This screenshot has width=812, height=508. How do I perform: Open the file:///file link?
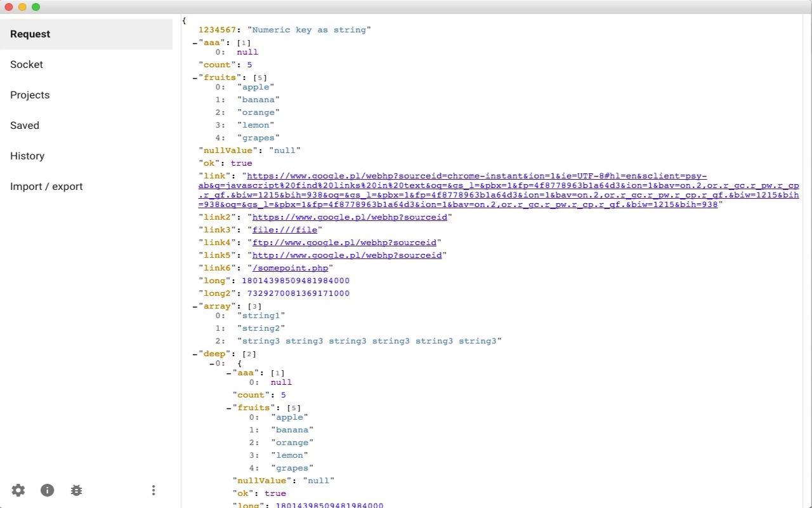click(285, 230)
